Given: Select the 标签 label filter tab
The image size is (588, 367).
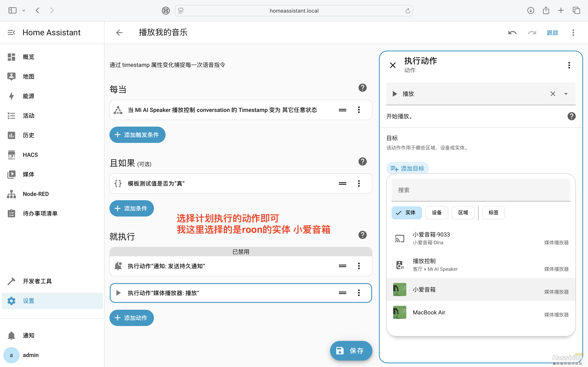Looking at the screenshot, I should click(x=493, y=213).
